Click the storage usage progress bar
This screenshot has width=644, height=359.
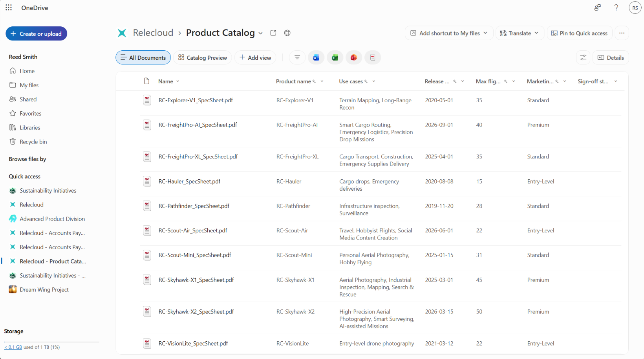(51, 342)
